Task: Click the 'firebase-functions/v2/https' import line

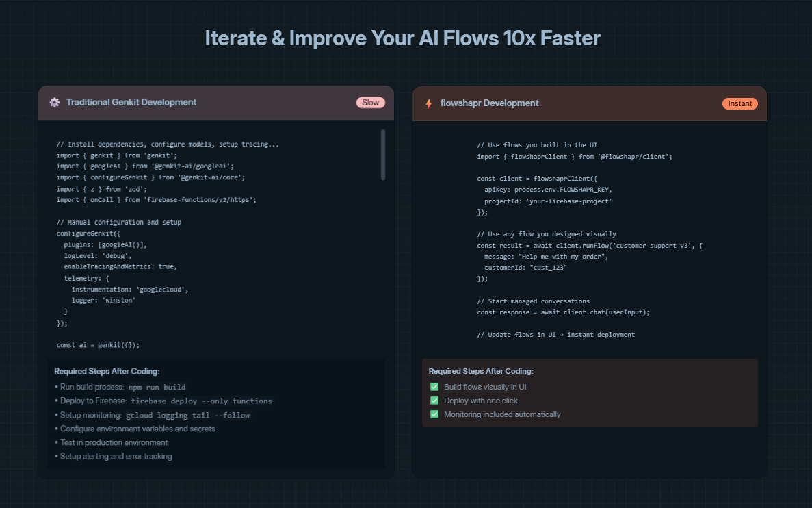Action: [x=157, y=200]
